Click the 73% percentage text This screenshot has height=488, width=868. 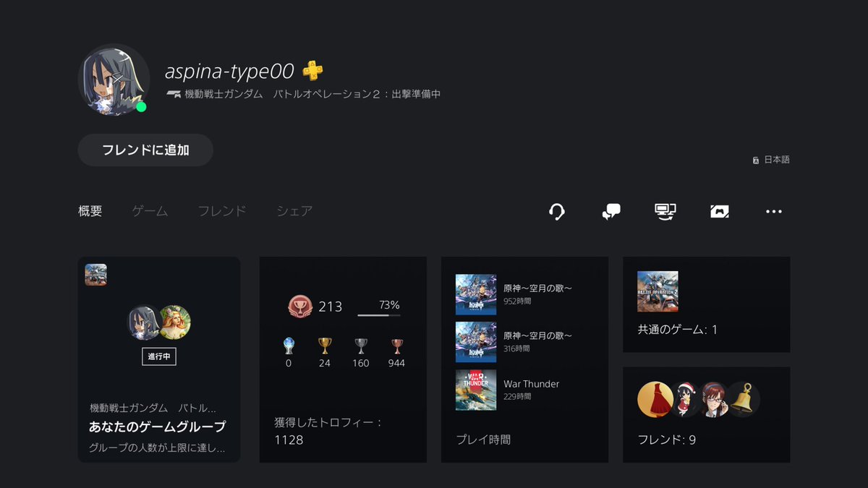tap(389, 305)
